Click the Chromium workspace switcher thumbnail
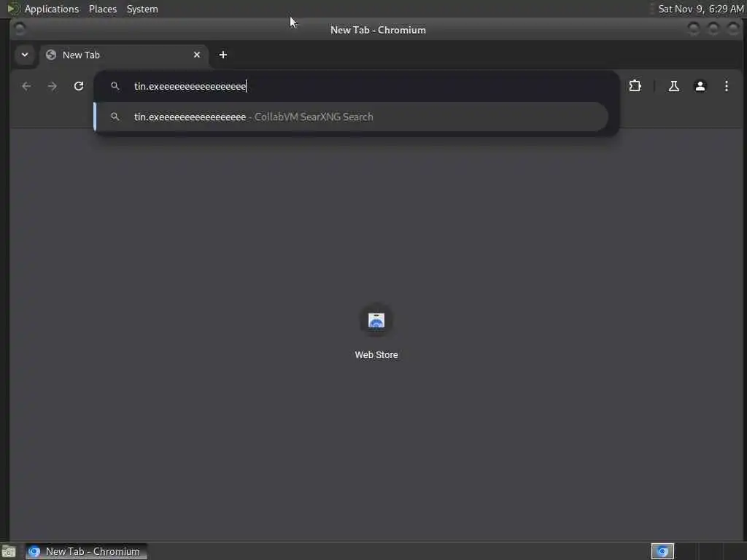 pos(662,551)
